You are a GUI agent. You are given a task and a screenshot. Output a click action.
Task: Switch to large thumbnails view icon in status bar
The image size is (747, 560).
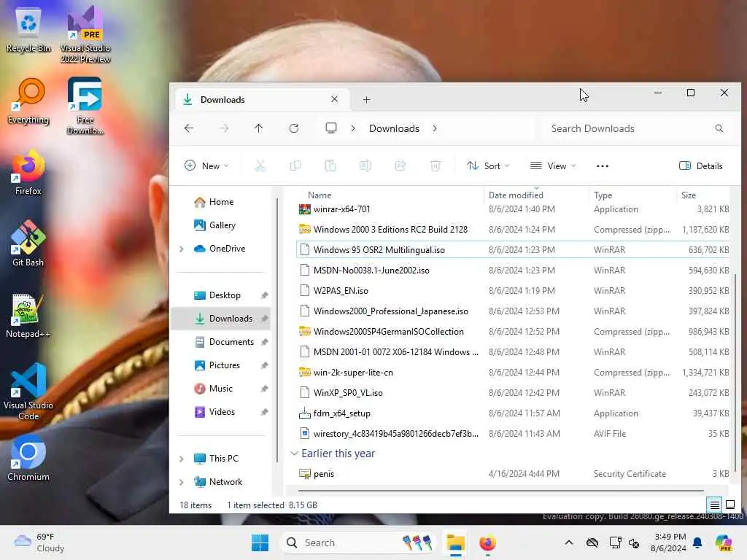click(x=729, y=505)
